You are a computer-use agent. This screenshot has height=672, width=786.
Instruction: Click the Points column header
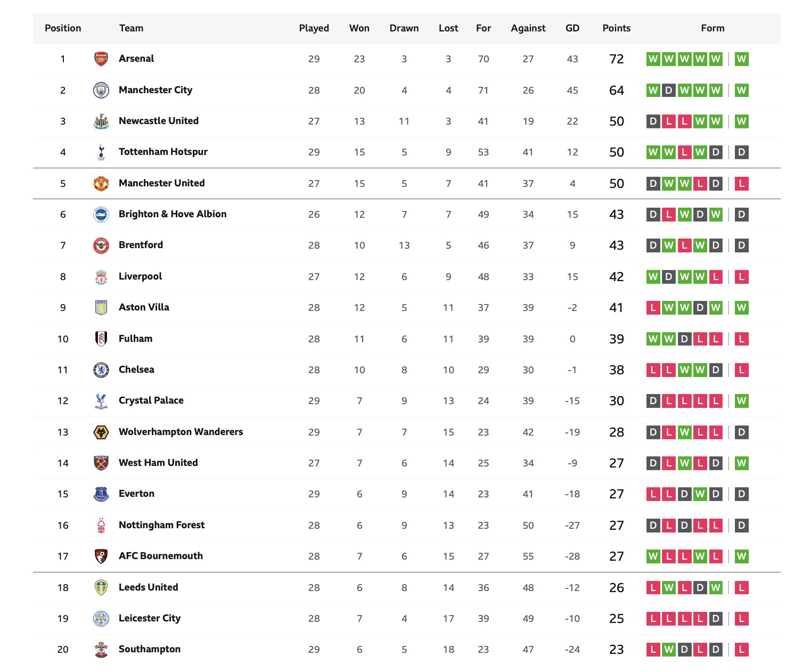617,28
